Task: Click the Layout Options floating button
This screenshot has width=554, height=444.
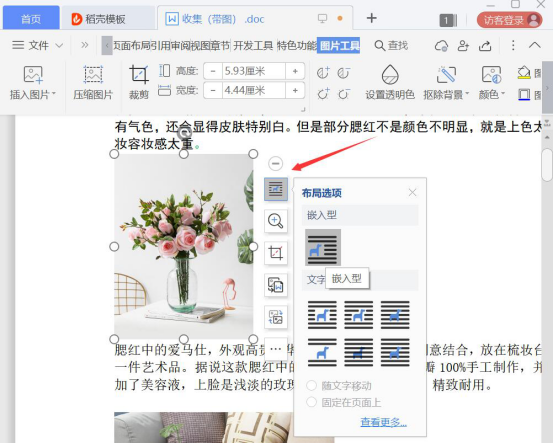Action: 276,189
